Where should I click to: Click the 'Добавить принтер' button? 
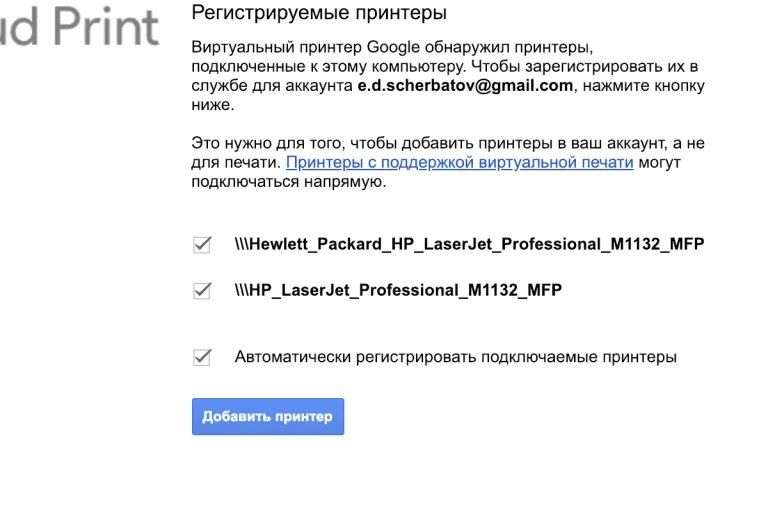(x=268, y=416)
